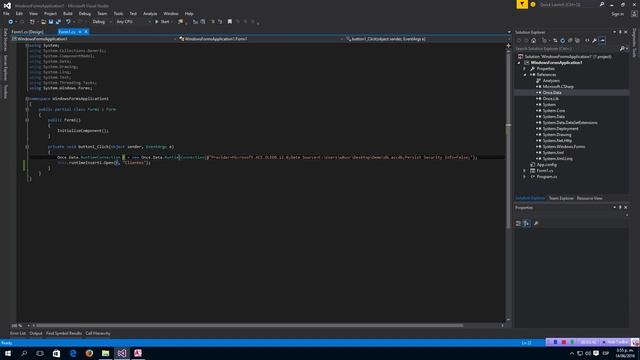Open Properties wrench icon in Solution Explorer toolbar
Screen dimensions: 640x360
point(595,40)
